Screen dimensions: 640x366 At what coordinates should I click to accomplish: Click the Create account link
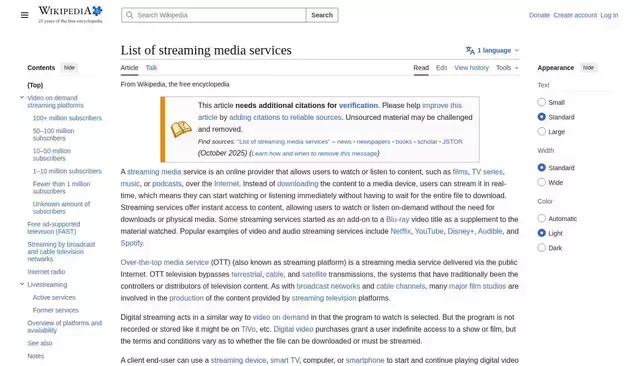coord(575,15)
